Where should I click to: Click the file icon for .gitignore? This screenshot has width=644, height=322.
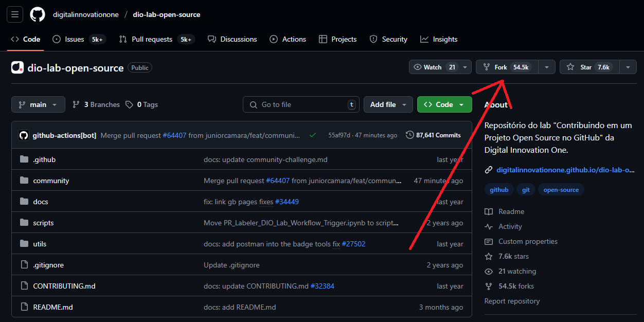coord(24,265)
